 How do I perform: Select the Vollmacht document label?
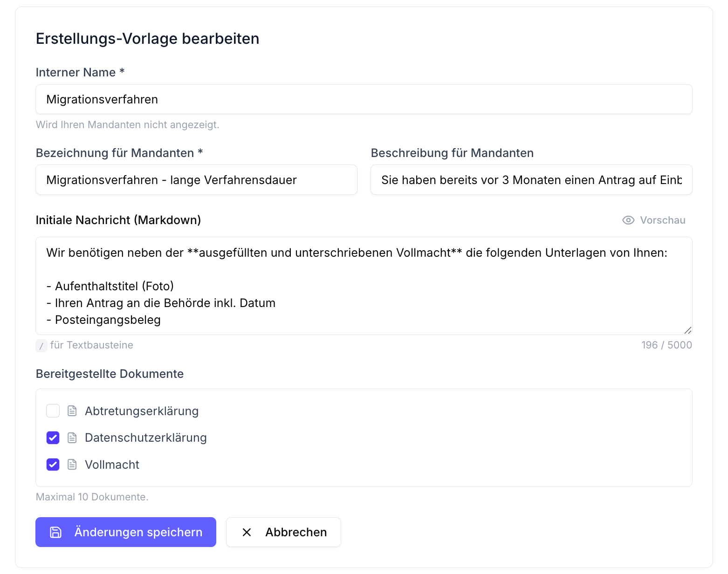112,465
